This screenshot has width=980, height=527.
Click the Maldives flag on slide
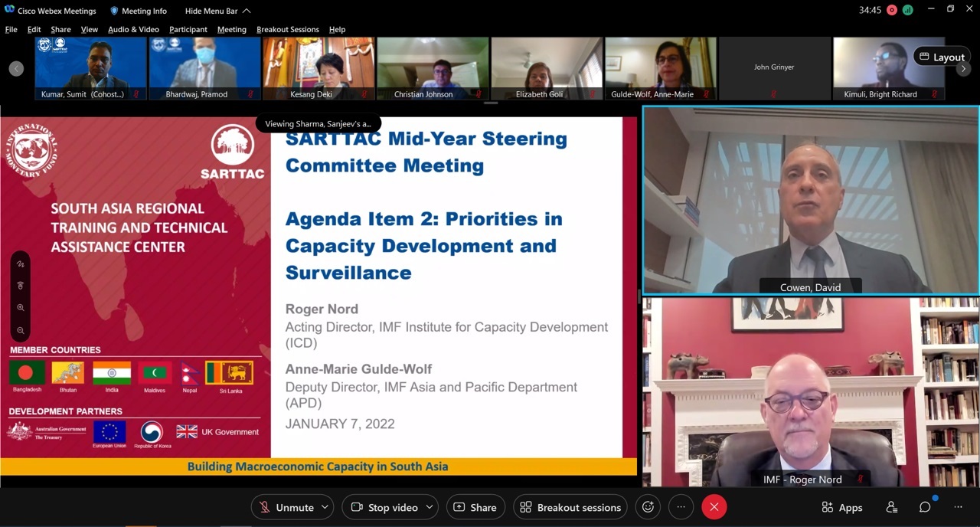coord(155,373)
